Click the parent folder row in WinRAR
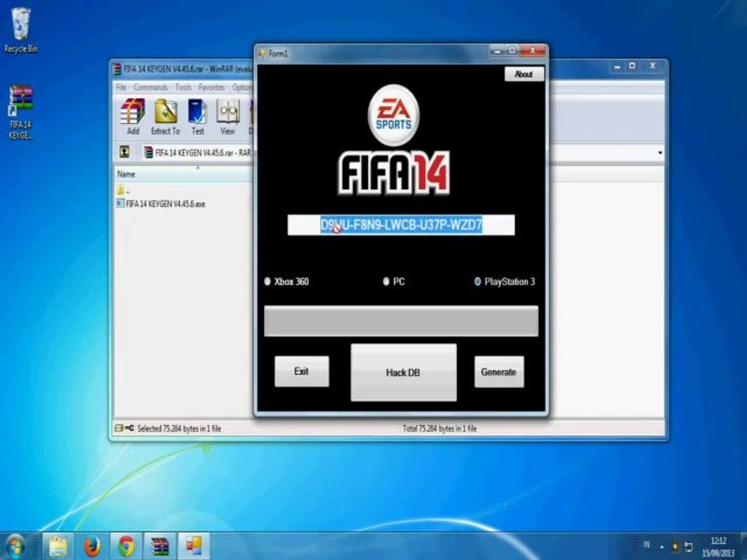The height and width of the screenshot is (560, 747). pos(124,191)
